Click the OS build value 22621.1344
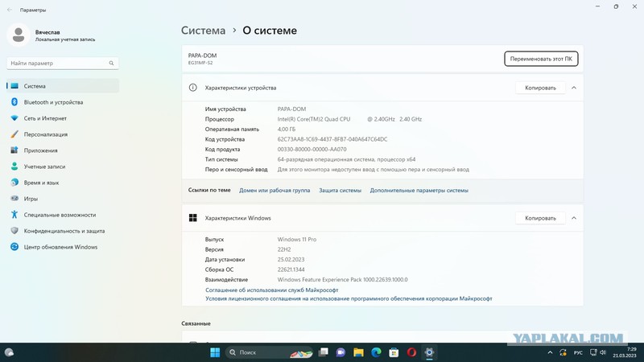 pos(291,269)
